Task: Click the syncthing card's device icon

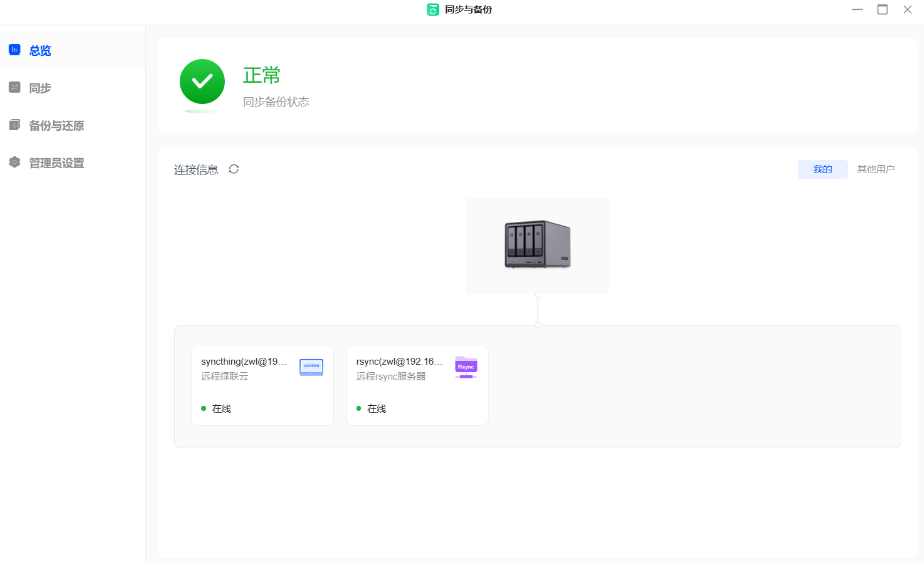Action: click(311, 367)
